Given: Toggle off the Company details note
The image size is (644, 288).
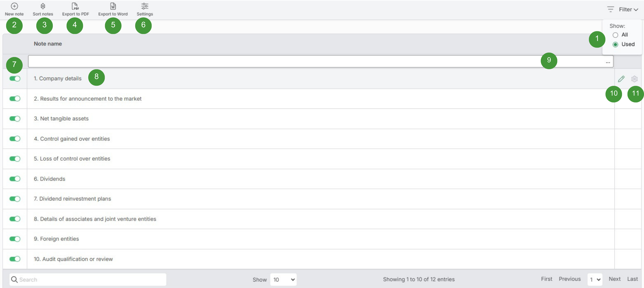Looking at the screenshot, I should (15, 79).
